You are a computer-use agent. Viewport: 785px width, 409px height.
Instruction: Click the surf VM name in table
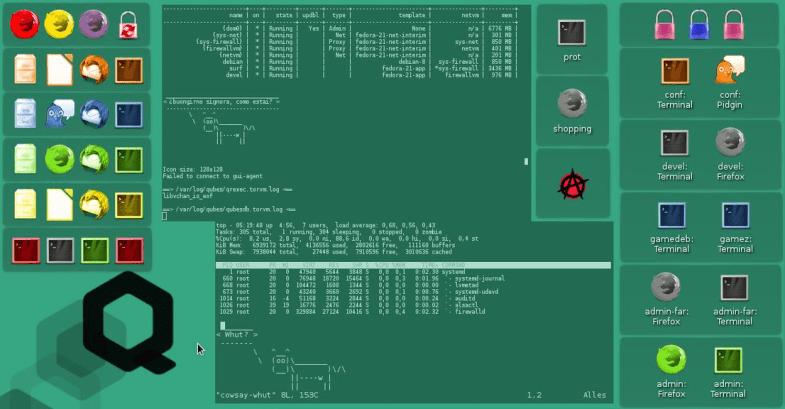(x=236, y=68)
